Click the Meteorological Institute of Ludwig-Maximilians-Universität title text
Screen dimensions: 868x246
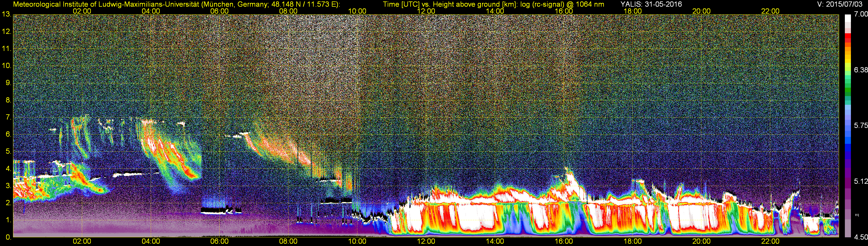(x=176, y=4)
